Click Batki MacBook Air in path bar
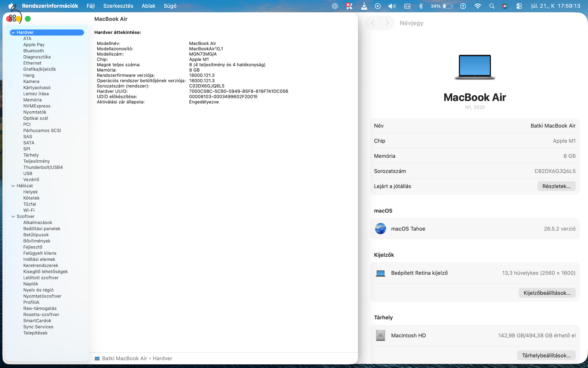Screen dimensions: 588x368 click(125, 358)
